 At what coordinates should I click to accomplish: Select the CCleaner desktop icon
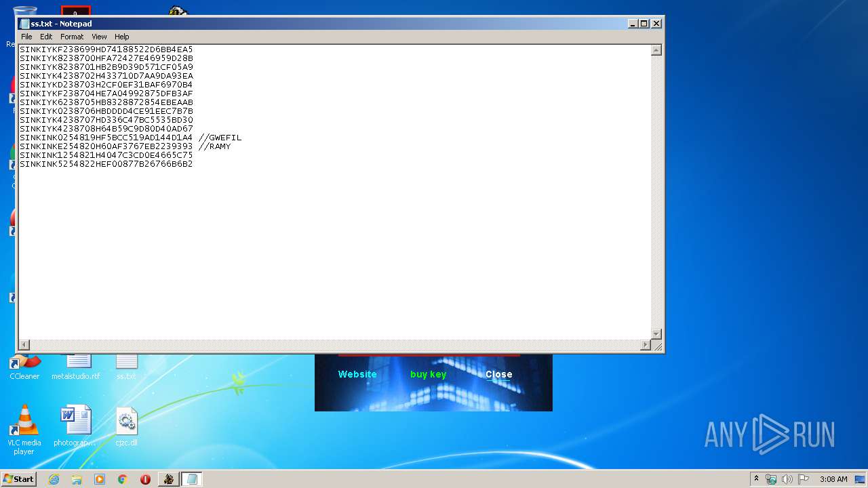point(24,367)
